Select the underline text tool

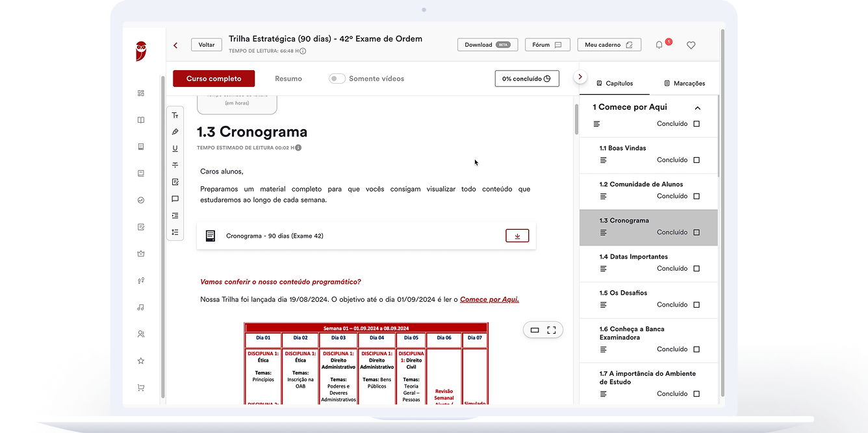175,149
